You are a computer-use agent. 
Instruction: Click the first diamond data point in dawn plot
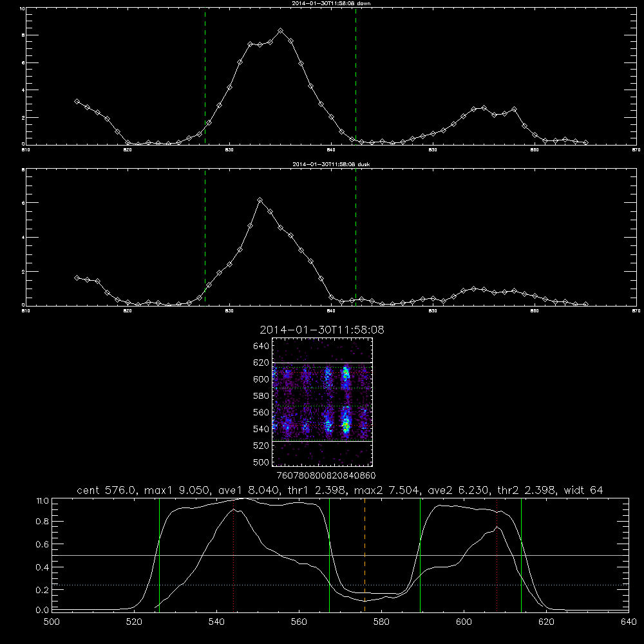point(77,101)
